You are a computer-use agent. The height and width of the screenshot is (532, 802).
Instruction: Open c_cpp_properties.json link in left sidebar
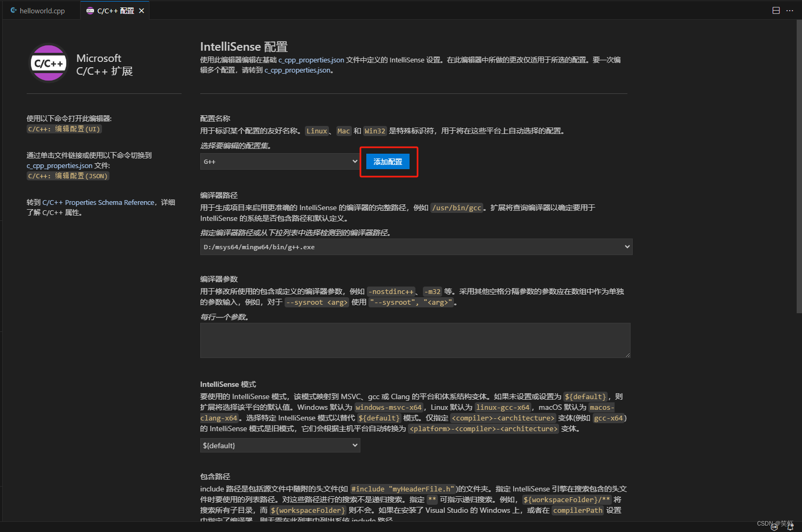[59, 165]
